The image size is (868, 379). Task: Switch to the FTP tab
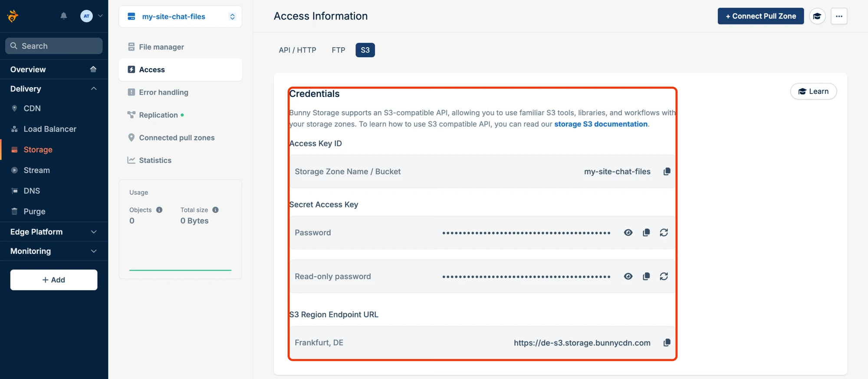point(339,50)
